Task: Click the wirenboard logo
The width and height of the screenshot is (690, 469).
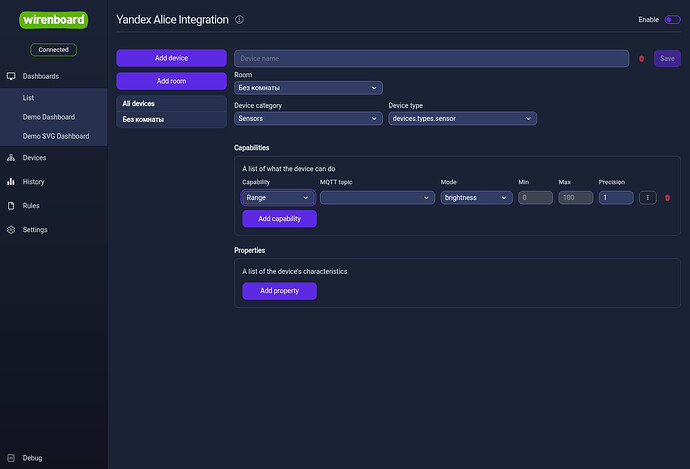Action: tap(53, 20)
